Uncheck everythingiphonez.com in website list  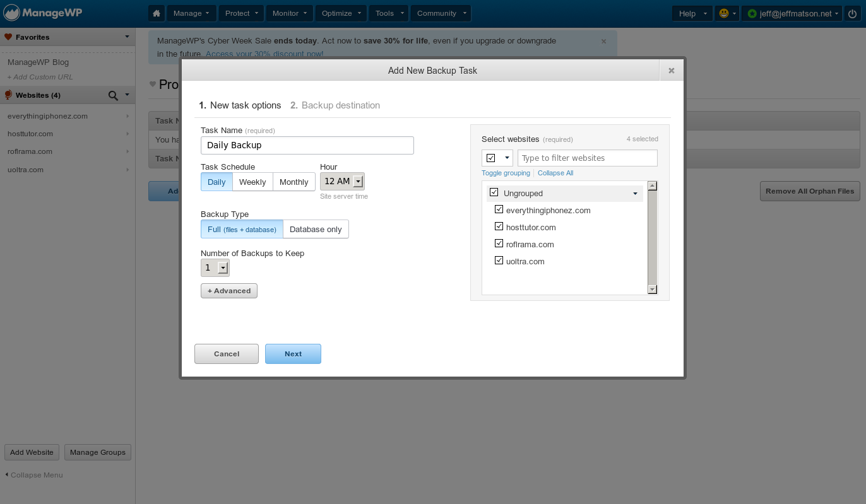[x=499, y=209]
